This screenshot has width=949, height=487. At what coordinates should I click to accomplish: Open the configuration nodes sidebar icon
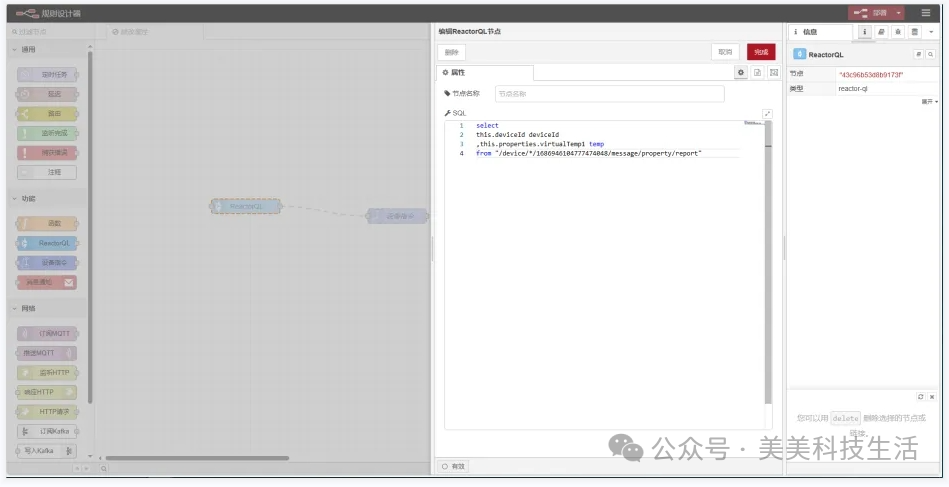click(x=915, y=31)
